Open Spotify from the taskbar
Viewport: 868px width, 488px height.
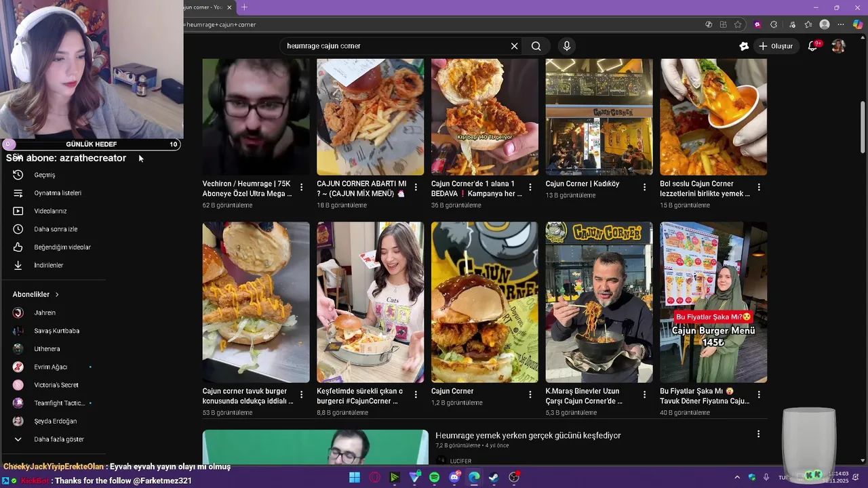pyautogui.click(x=435, y=477)
